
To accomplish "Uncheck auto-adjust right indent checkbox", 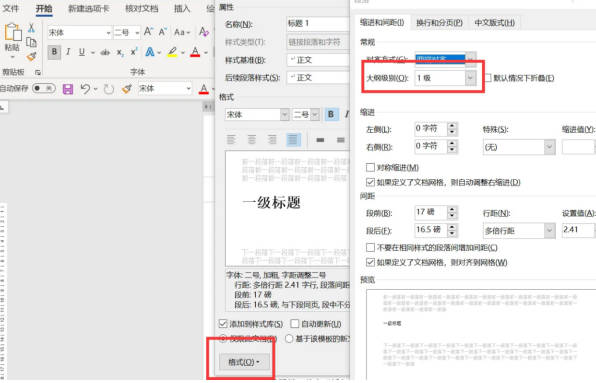I will [370, 182].
